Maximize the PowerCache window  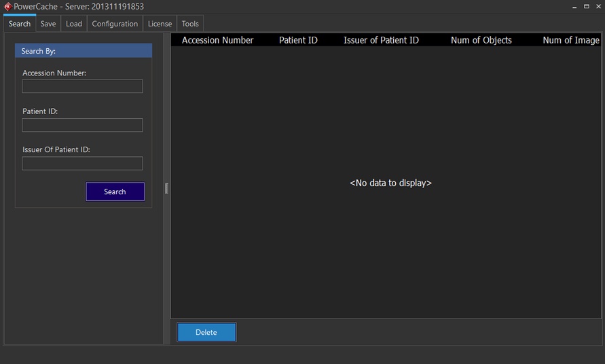[587, 6]
